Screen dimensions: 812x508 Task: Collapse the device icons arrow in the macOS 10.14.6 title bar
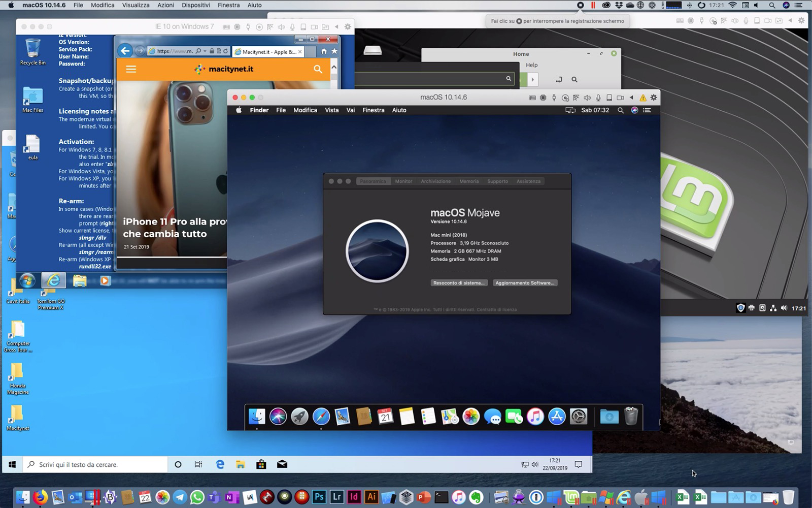(x=631, y=98)
